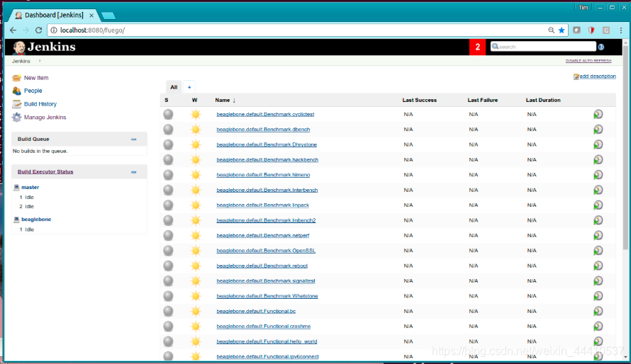Screen dimensions: 631x364
Task: Add a new view with plus tab
Action: click(189, 87)
